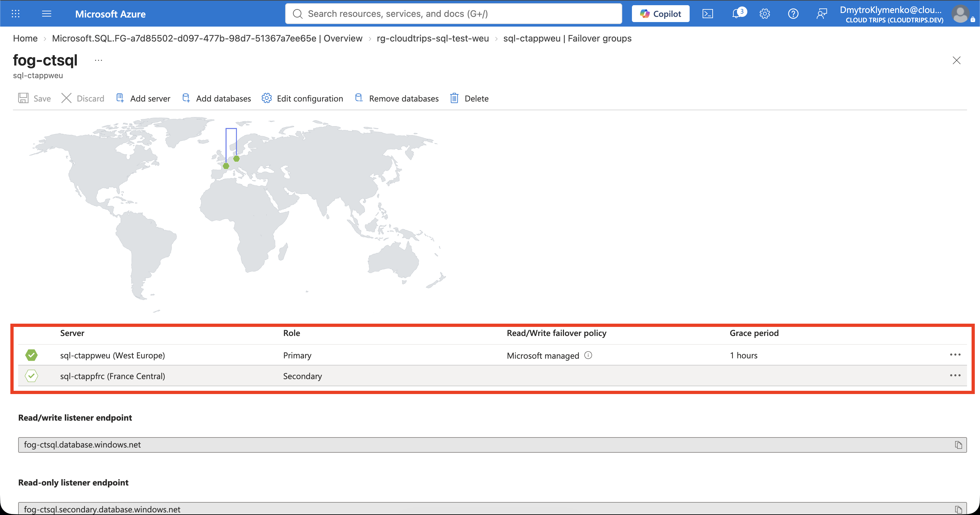Click the Secondary role cell
The height and width of the screenshot is (515, 980).
[302, 376]
